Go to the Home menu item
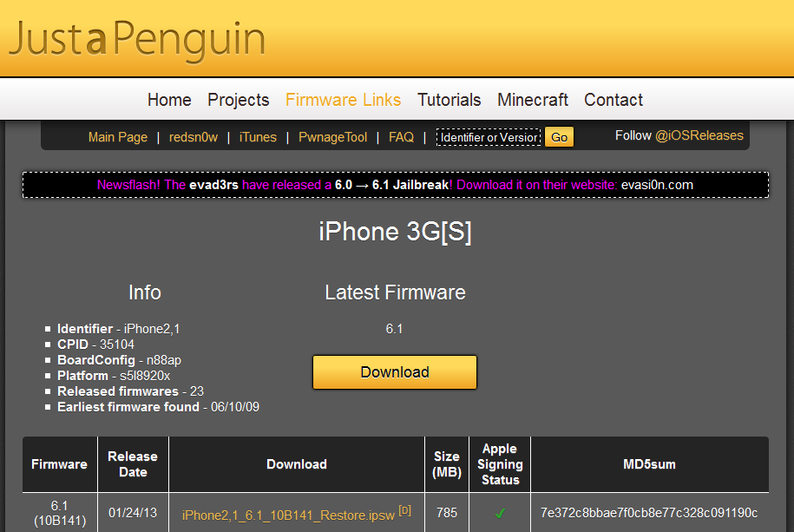The height and width of the screenshot is (532, 794). coord(169,100)
